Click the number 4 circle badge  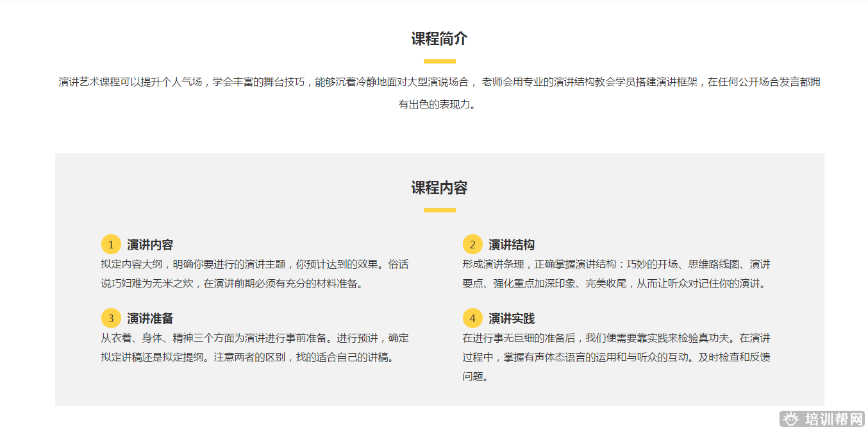(472, 318)
